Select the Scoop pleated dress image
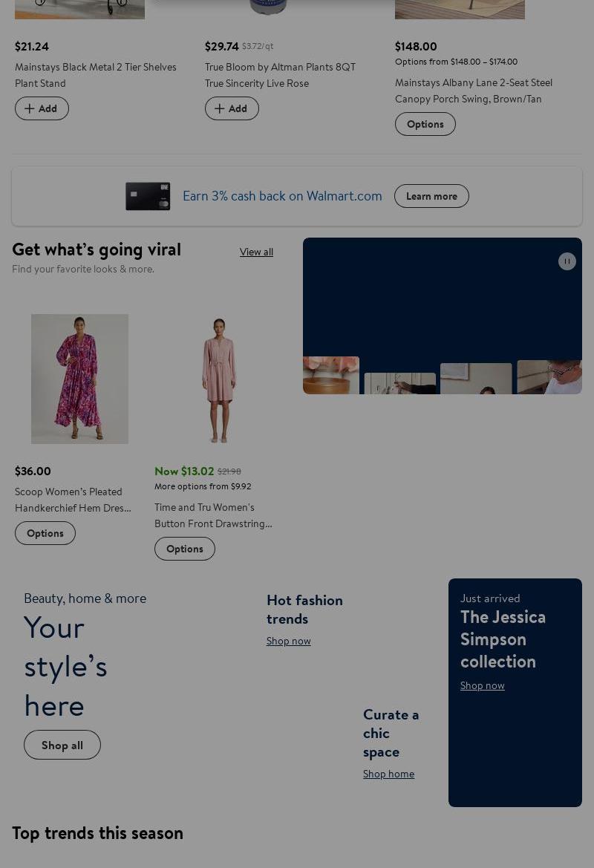Viewport: 594px width, 868px height. [x=79, y=379]
